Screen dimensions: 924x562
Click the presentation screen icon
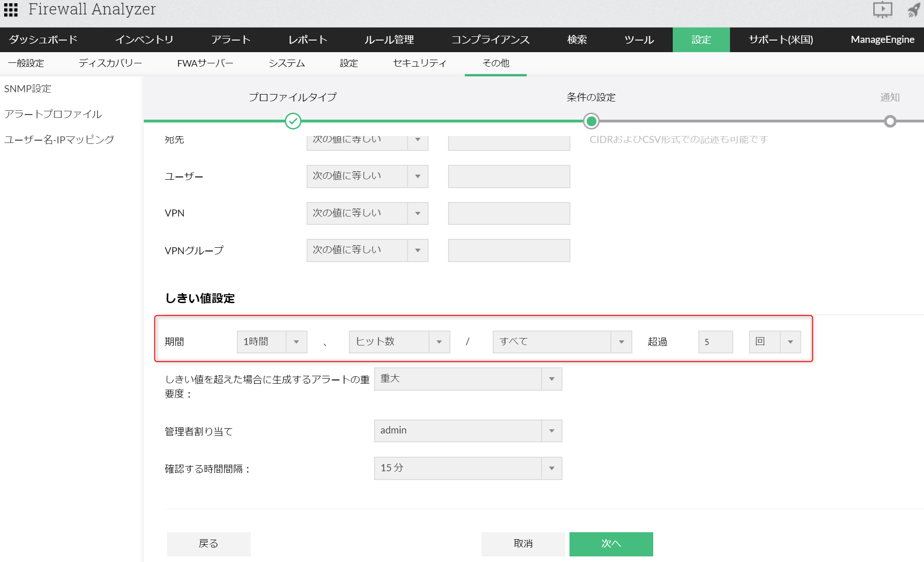(x=882, y=9)
